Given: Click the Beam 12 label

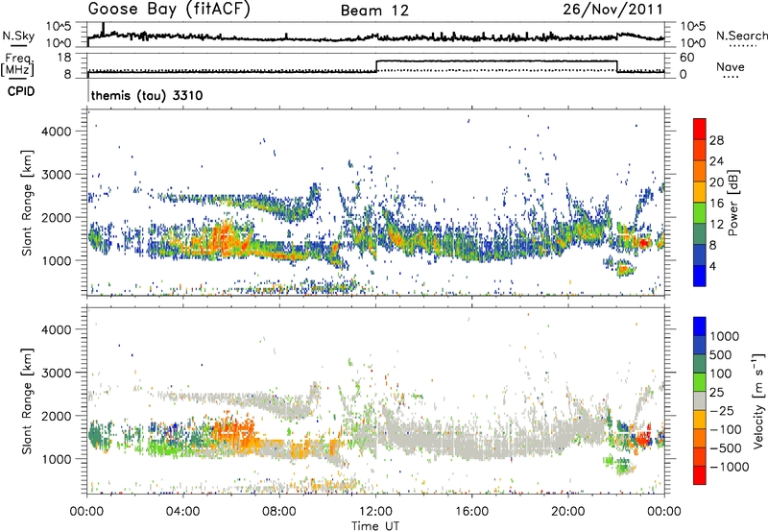Looking at the screenshot, I should click(x=374, y=11).
